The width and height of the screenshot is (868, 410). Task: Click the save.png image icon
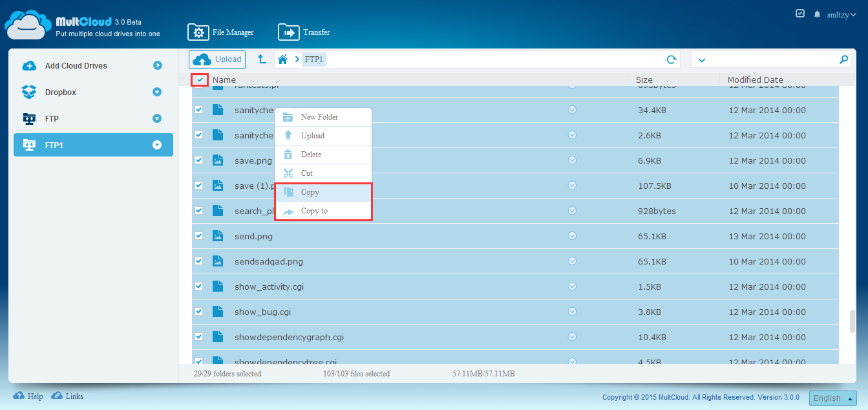point(218,160)
